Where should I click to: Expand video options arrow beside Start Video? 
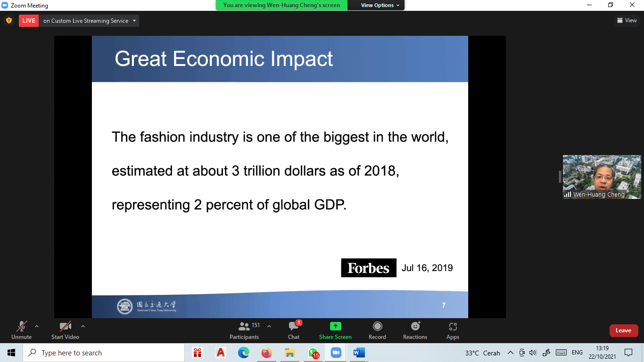83,326
